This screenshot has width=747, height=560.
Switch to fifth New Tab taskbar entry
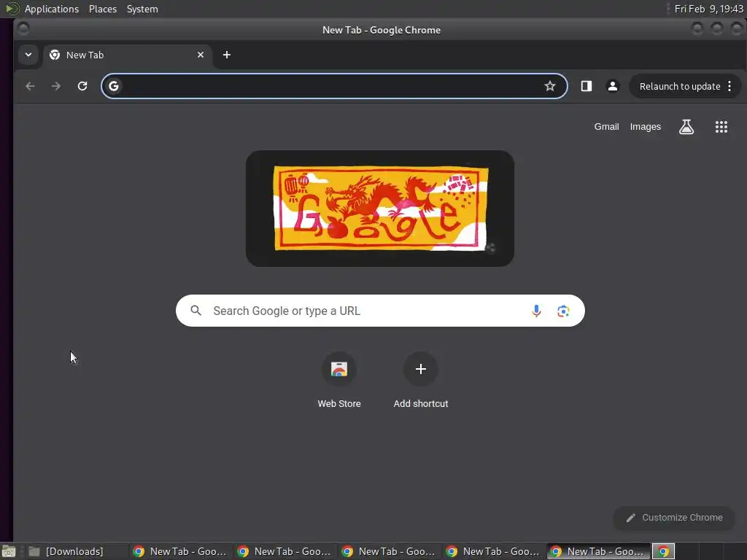click(x=598, y=551)
